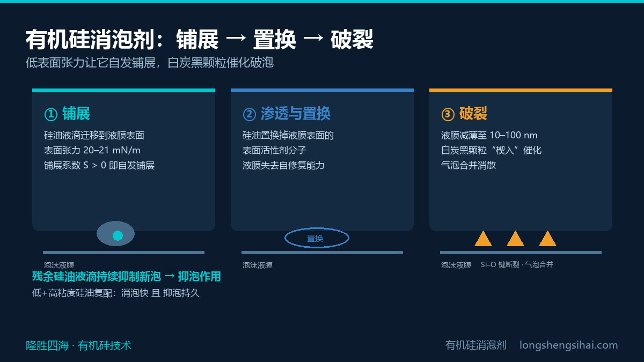
Task: Select the line 液膜失去自修复能力
Action: (x=283, y=165)
